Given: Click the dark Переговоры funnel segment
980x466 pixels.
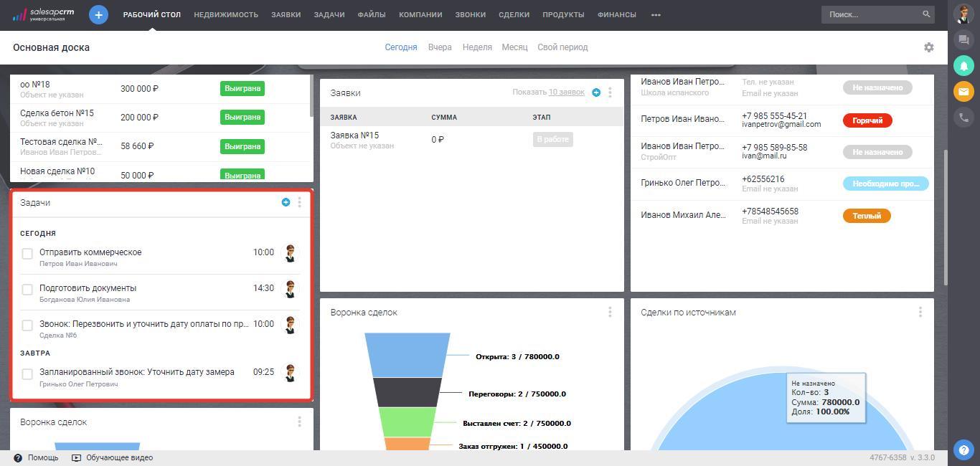Looking at the screenshot, I should click(407, 392).
